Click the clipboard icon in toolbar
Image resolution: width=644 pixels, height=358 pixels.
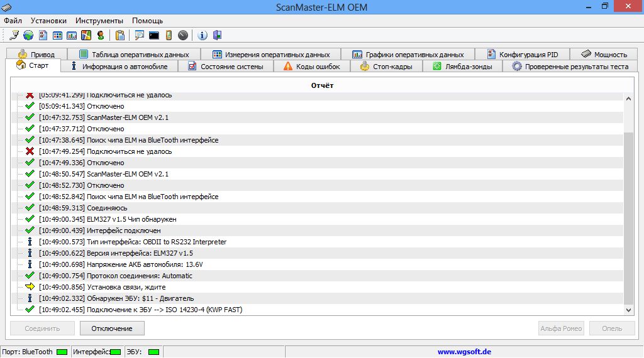point(119,35)
